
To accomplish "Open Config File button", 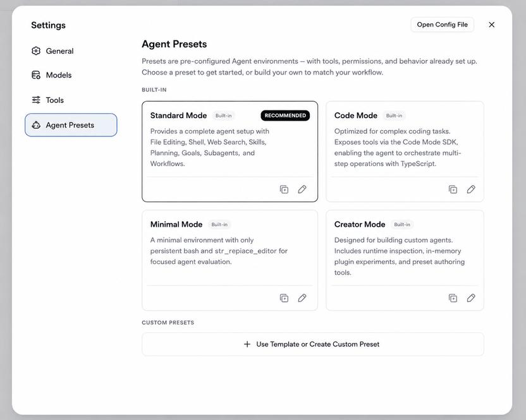I will click(442, 25).
